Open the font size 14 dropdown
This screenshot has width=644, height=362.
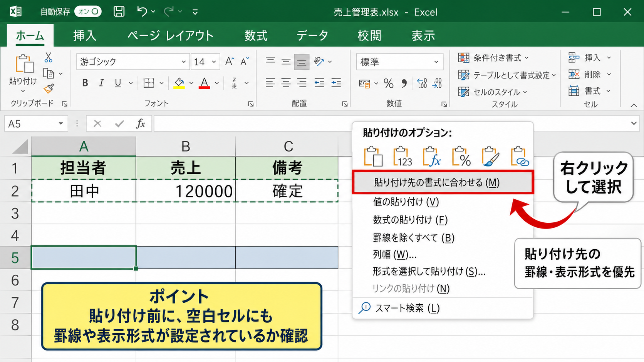coord(214,62)
